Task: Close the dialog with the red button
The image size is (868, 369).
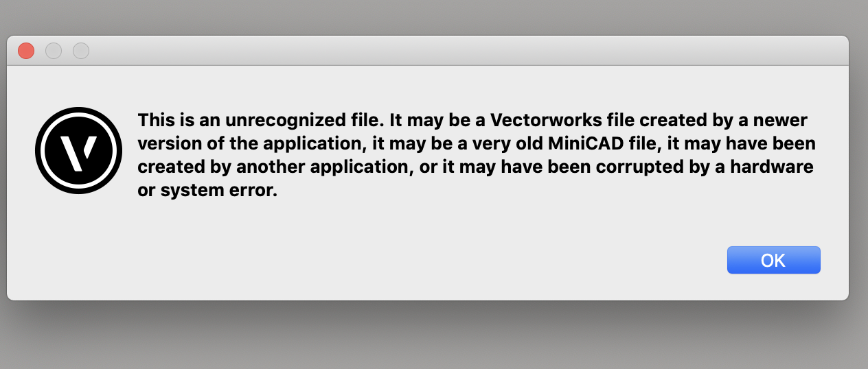Action: [x=26, y=51]
